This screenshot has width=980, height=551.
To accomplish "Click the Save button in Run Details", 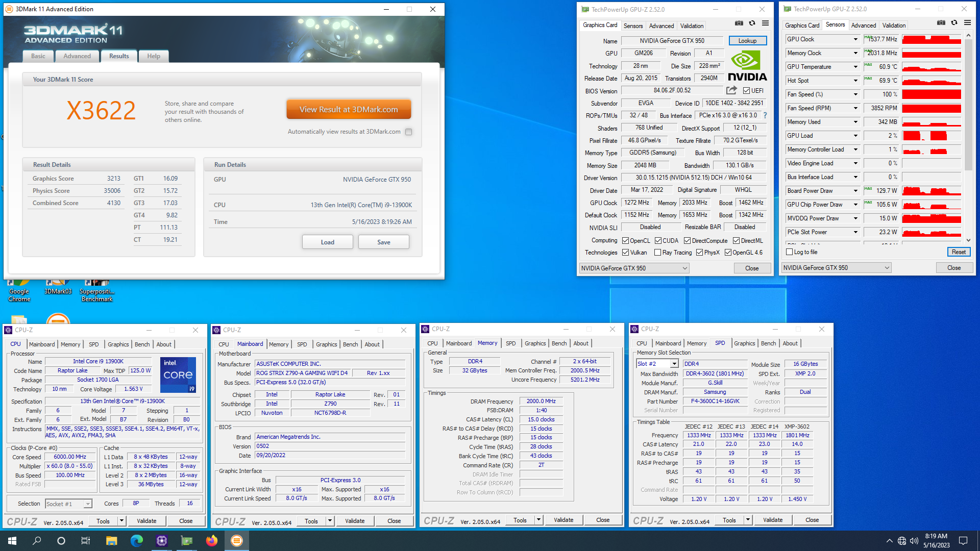I will click(x=384, y=242).
